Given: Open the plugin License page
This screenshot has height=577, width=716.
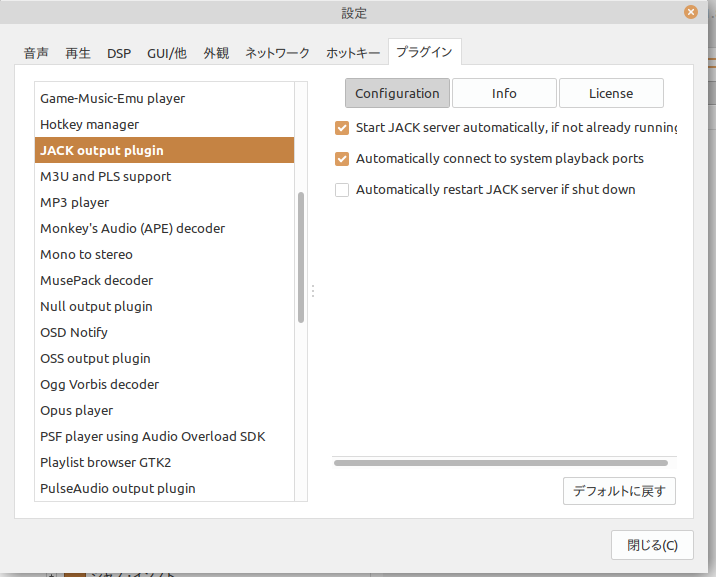Looking at the screenshot, I should 611,93.
